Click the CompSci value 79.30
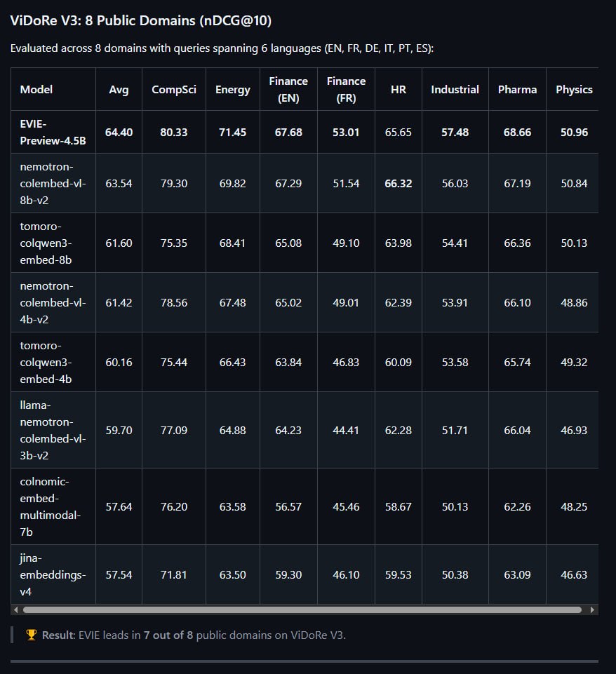616x674 pixels. [174, 183]
